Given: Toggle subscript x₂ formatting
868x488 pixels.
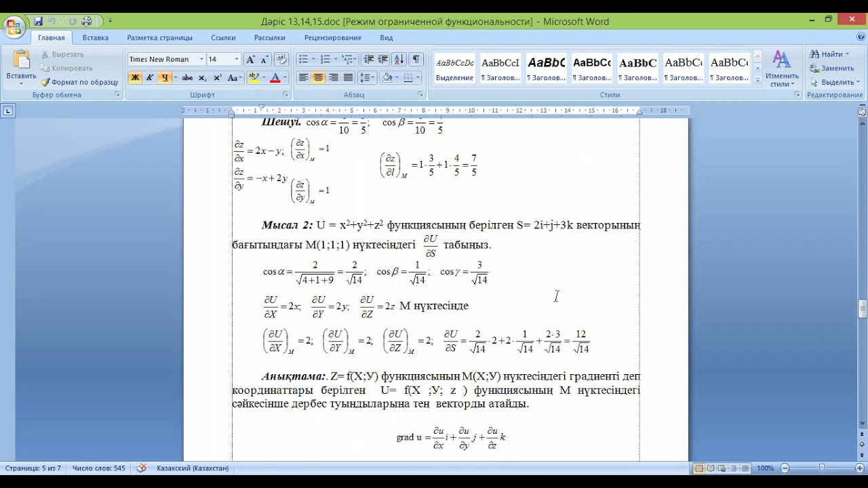Looking at the screenshot, I should point(202,78).
